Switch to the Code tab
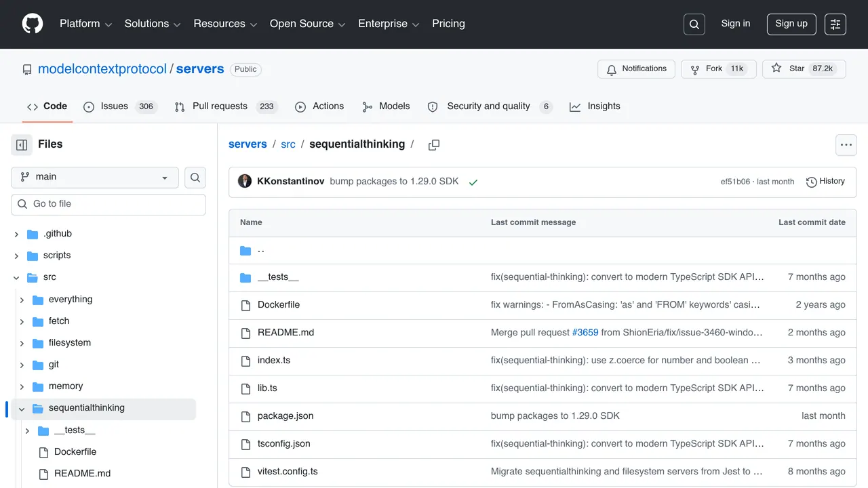868x488 pixels. (x=47, y=106)
